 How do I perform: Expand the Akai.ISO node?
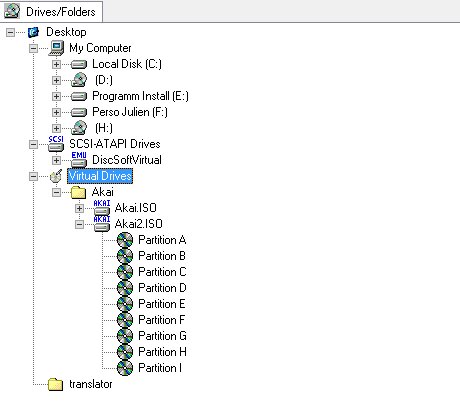click(79, 208)
